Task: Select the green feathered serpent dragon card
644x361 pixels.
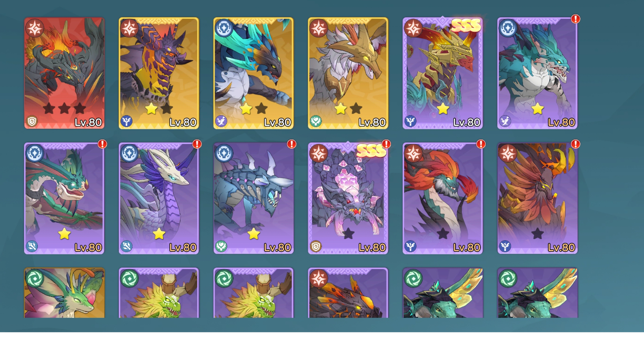Action: click(x=64, y=199)
